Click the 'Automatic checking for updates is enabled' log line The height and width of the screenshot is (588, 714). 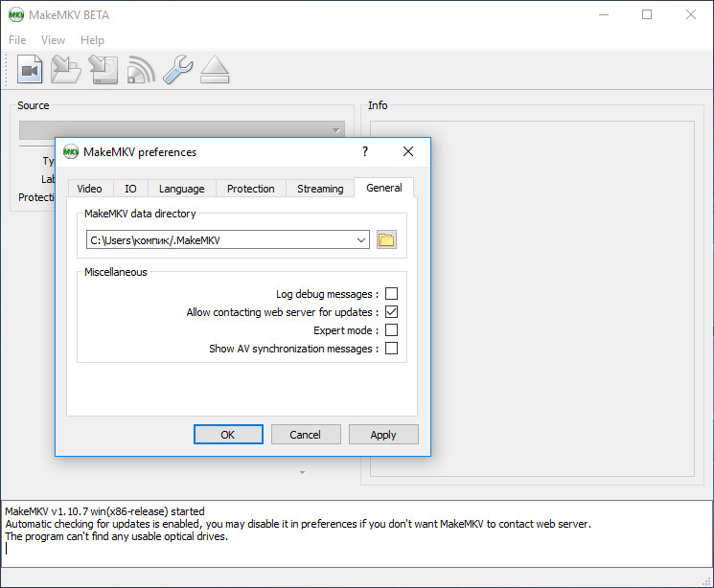[298, 524]
